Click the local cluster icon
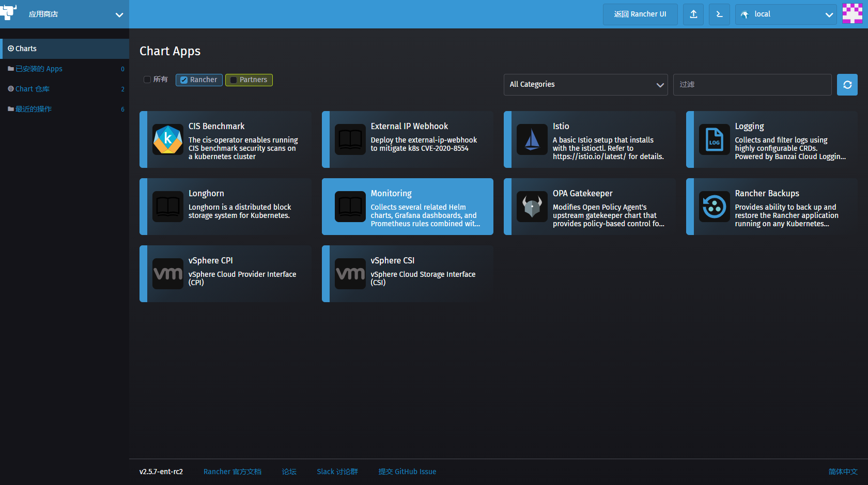This screenshot has width=868, height=485. click(x=745, y=14)
